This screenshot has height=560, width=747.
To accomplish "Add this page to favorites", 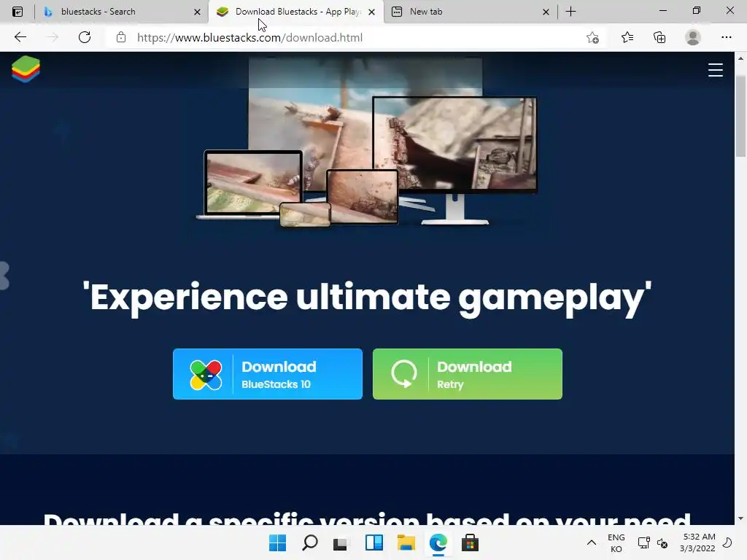I will click(x=592, y=37).
